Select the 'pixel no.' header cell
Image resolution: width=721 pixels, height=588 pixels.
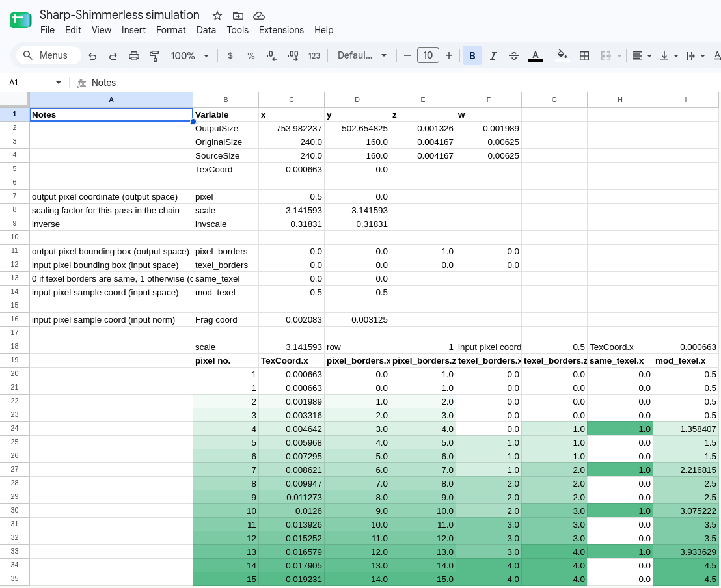(x=225, y=360)
